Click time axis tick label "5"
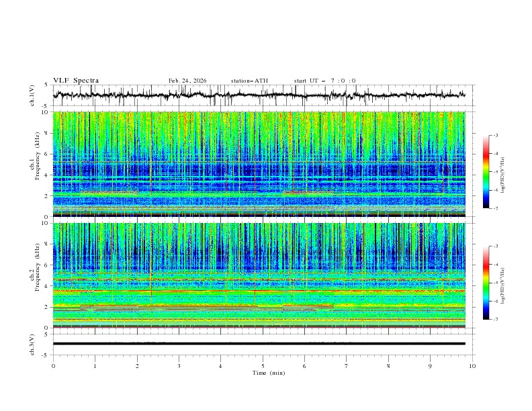The width and height of the screenshot is (532, 411). pyautogui.click(x=263, y=366)
